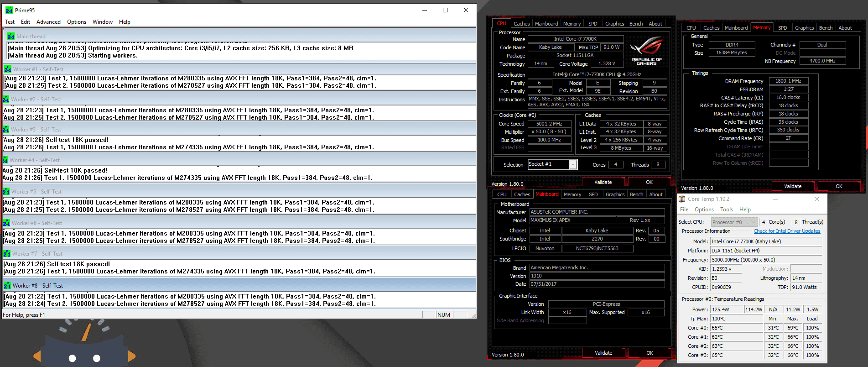Viewport: 868px width, 367px height.
Task: Select Graphics tab in CPU-Z memory timings window
Action: 804,28
